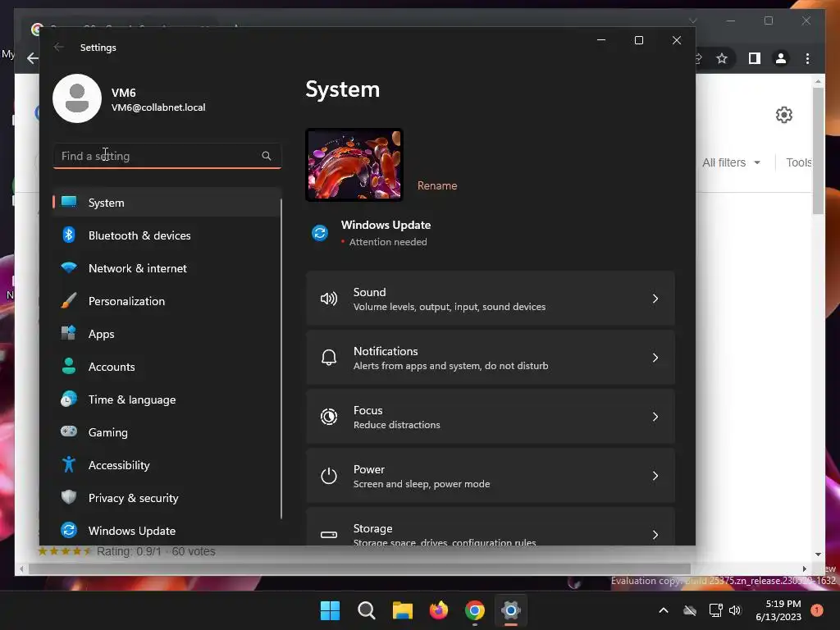
Task: Click the Privacy shield icon
Action: click(69, 497)
